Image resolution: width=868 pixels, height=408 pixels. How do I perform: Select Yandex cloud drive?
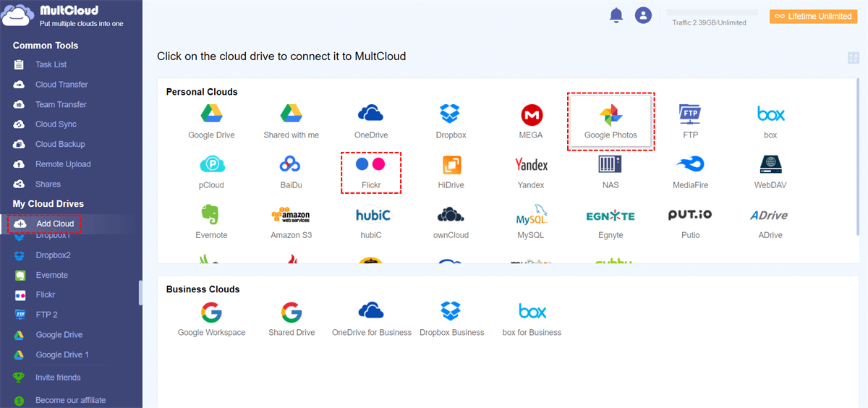click(x=531, y=171)
